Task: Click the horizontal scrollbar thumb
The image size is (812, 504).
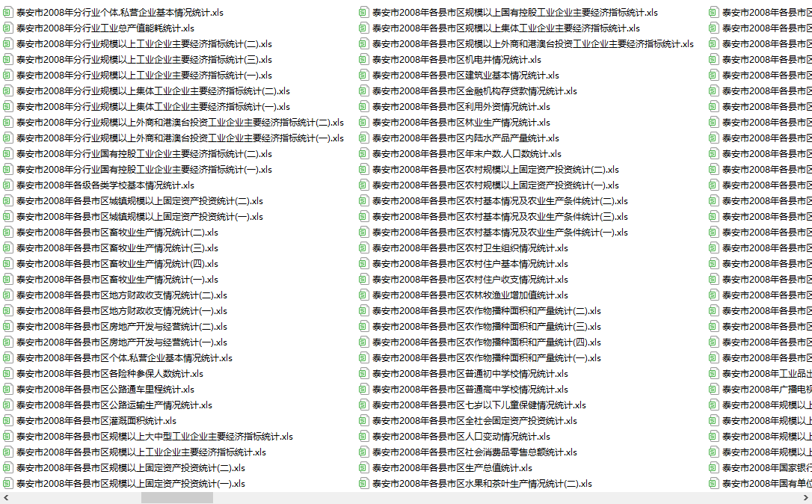Action: pos(177,498)
